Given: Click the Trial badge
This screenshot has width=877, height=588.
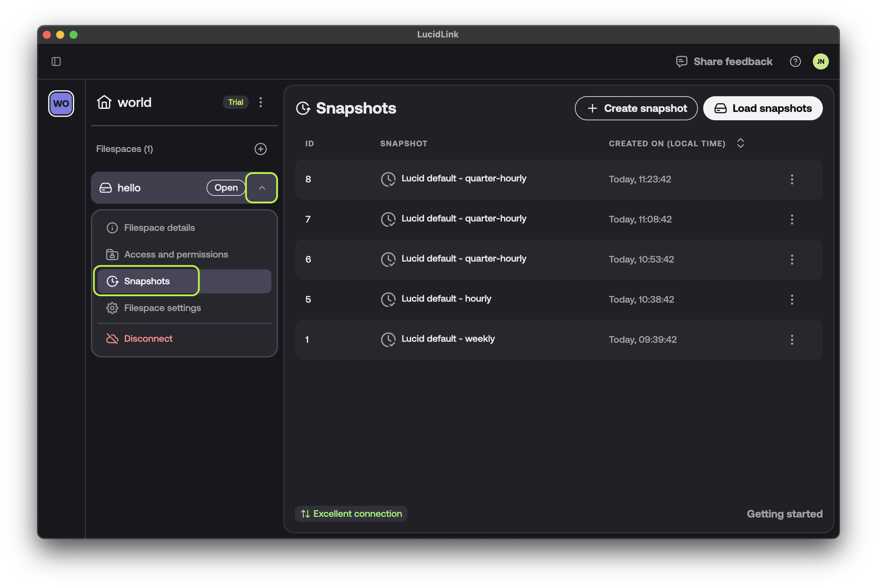Looking at the screenshot, I should [236, 102].
